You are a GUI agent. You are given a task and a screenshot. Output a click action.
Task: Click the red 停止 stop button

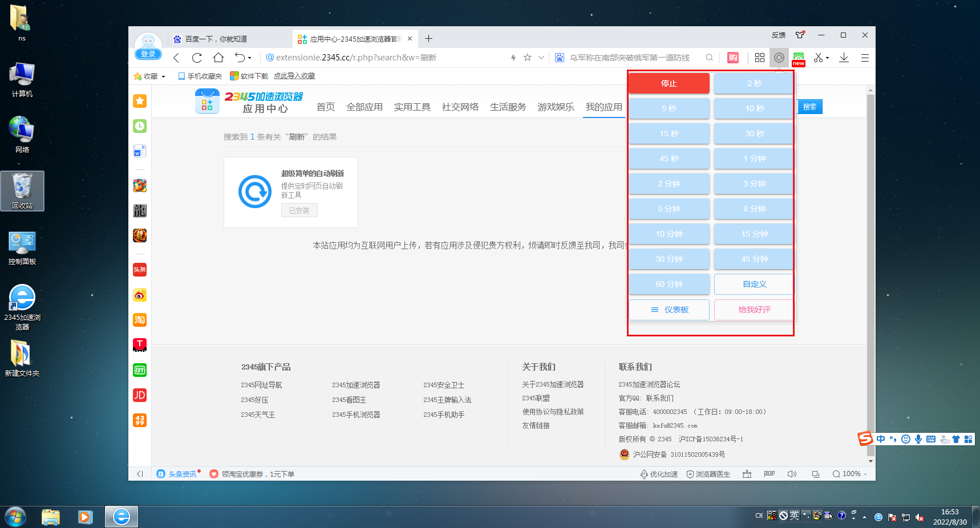tap(669, 83)
